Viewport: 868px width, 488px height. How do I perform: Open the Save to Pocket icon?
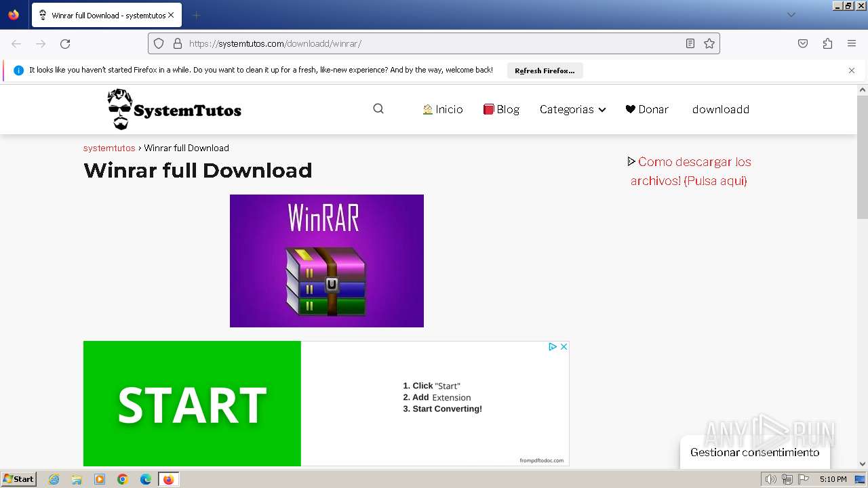point(803,43)
